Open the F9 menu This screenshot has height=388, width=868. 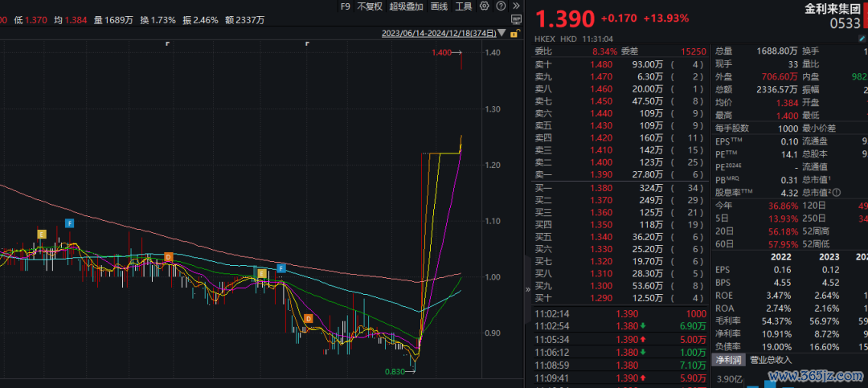point(346,6)
